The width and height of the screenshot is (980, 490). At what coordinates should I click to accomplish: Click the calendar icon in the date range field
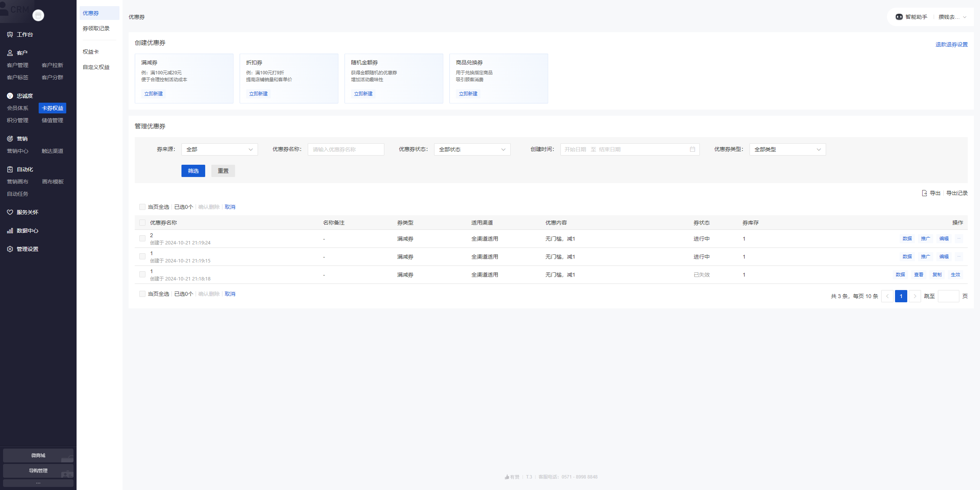(692, 149)
